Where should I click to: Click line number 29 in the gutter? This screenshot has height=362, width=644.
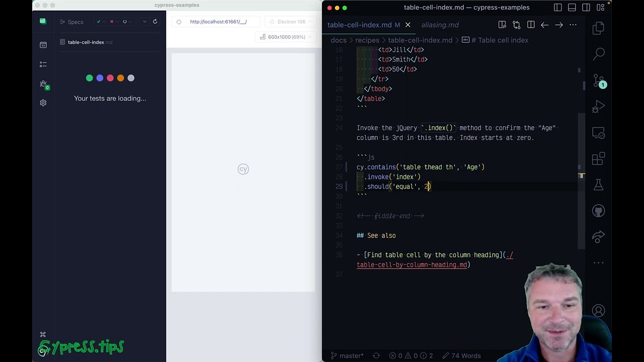(x=339, y=187)
